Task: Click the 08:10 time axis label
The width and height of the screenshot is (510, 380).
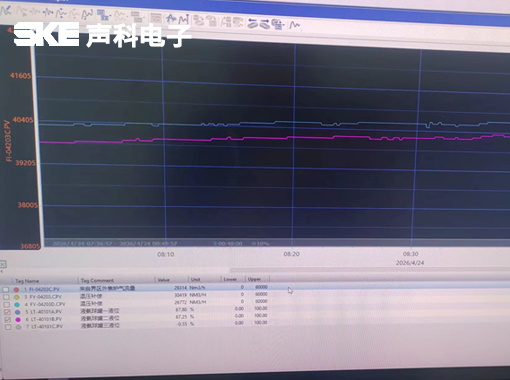Action: [x=166, y=254]
